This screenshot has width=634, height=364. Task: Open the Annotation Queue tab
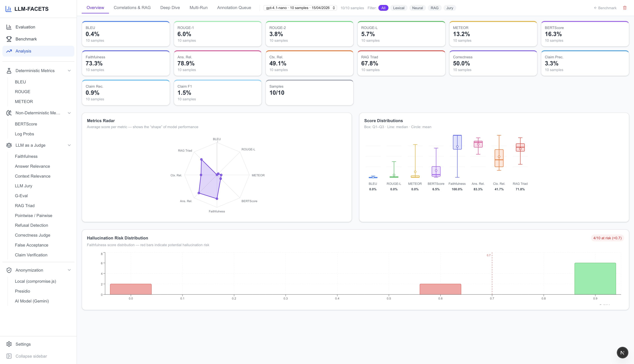(234, 7)
